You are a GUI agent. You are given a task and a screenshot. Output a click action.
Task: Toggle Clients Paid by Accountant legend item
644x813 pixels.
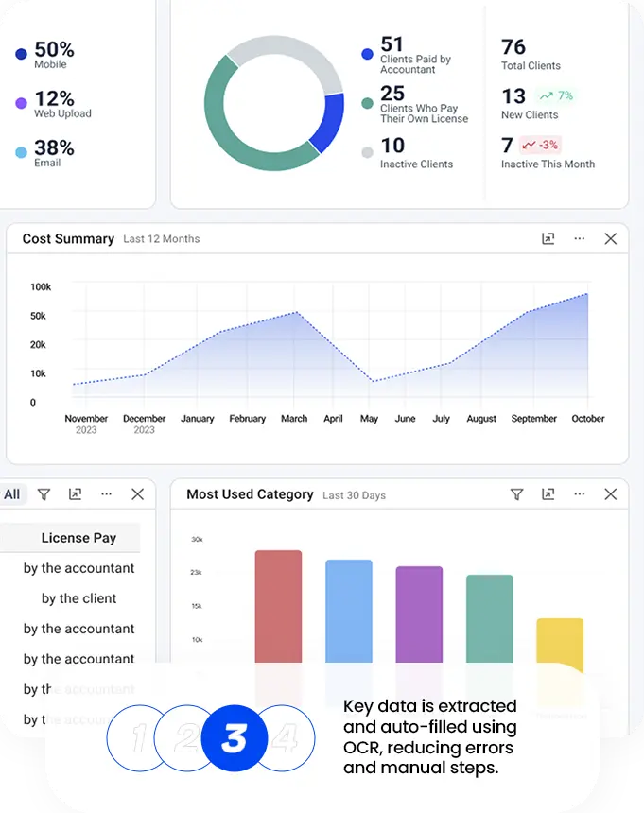(406, 55)
